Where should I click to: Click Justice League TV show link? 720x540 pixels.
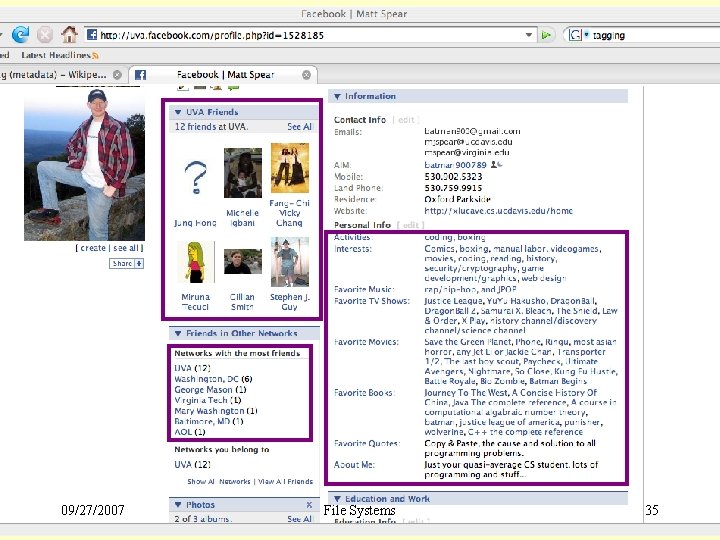tap(453, 301)
